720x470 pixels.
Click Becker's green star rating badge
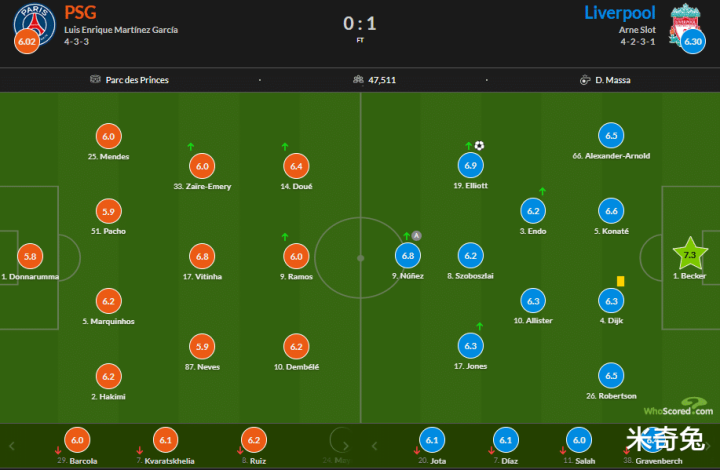point(689,255)
